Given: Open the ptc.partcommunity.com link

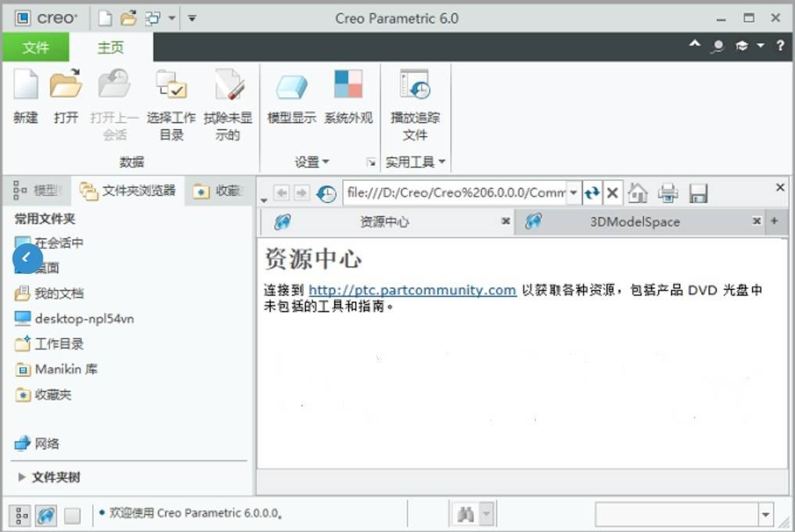Looking at the screenshot, I should click(412, 290).
